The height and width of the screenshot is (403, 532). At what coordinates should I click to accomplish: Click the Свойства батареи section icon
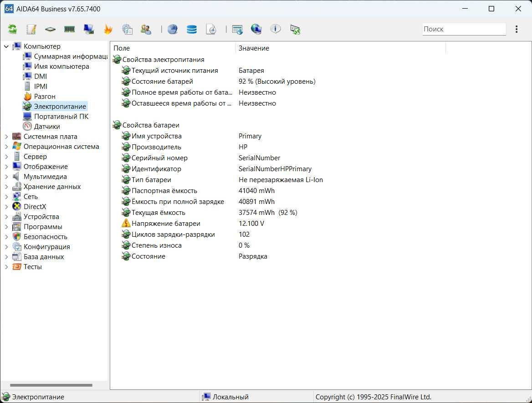[117, 125]
